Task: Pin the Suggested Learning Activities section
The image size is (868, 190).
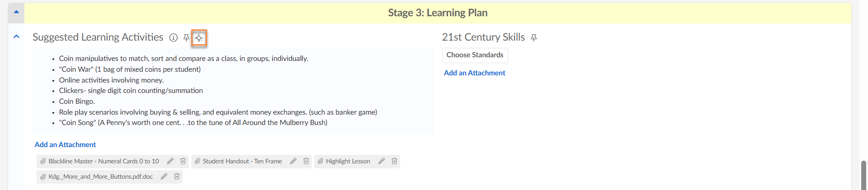Action: [x=186, y=38]
